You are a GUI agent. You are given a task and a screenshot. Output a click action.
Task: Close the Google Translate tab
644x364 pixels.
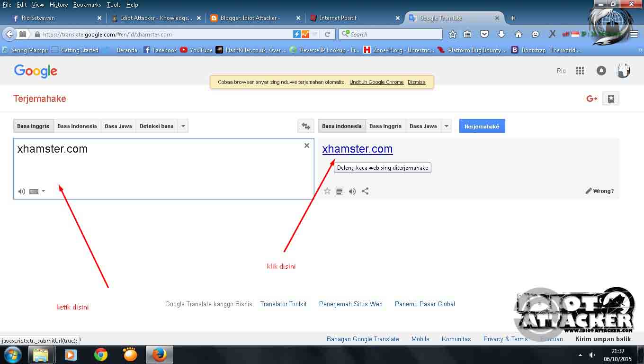click(x=497, y=18)
